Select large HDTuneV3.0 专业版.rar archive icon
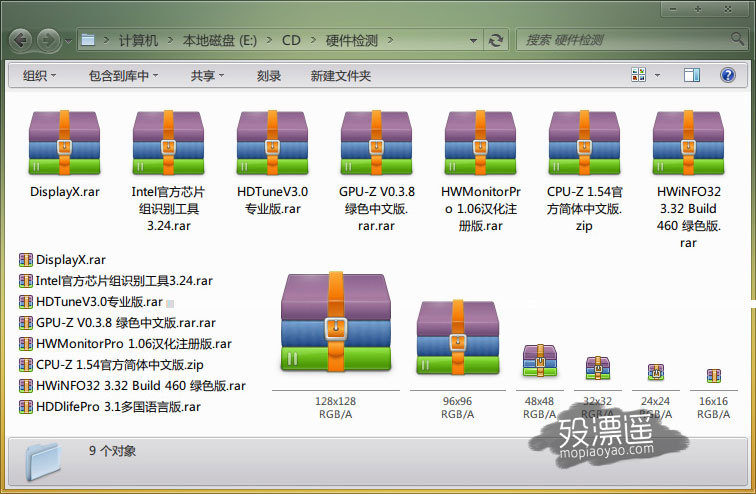 272,143
